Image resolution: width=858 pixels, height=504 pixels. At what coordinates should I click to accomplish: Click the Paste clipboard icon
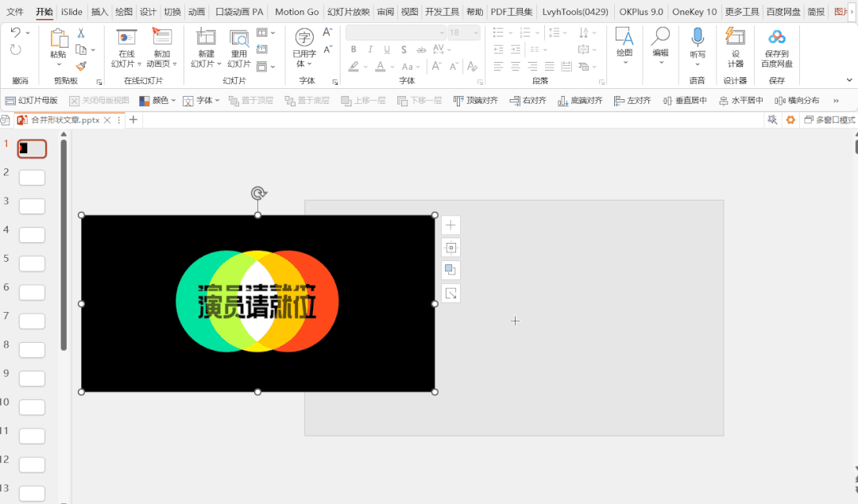coord(59,39)
